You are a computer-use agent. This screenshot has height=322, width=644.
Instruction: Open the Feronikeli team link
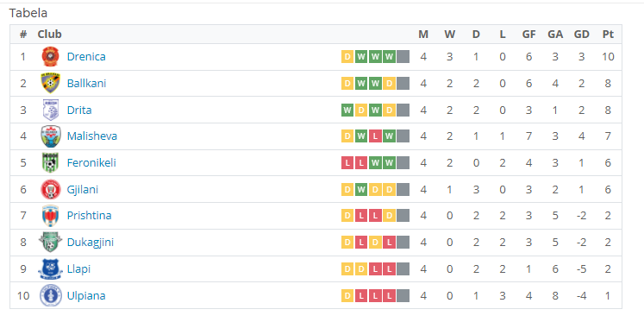pyautogui.click(x=91, y=163)
